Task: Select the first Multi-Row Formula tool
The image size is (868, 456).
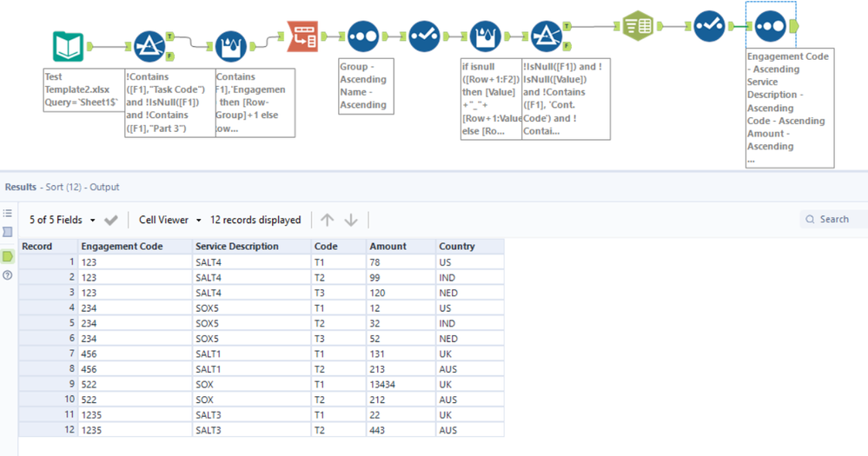Action: (231, 47)
